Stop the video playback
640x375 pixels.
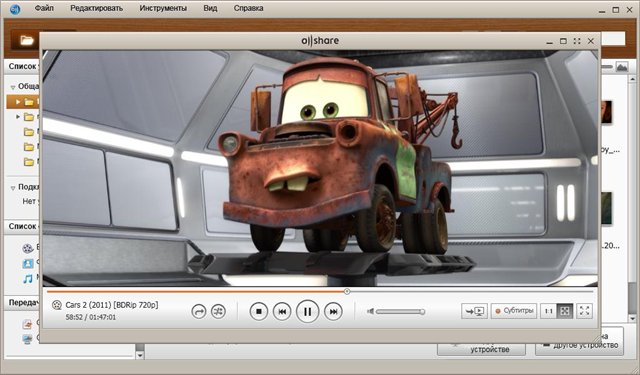tap(259, 312)
